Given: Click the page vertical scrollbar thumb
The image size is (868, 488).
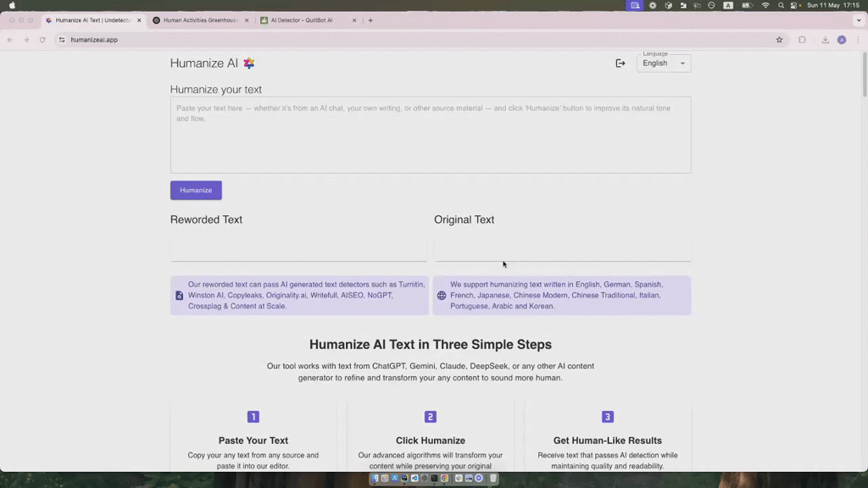Looking at the screenshot, I should pos(864,75).
